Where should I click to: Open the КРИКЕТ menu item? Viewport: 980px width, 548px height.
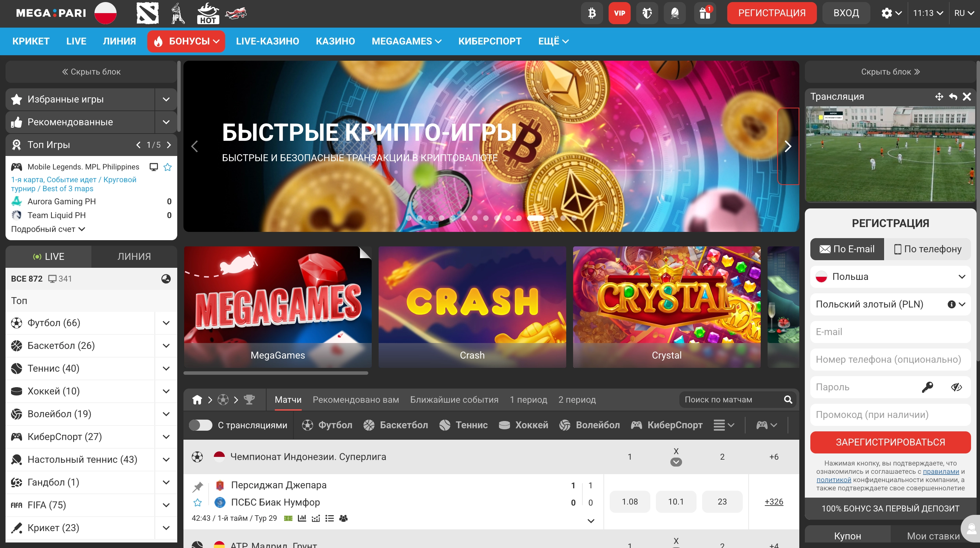click(31, 41)
